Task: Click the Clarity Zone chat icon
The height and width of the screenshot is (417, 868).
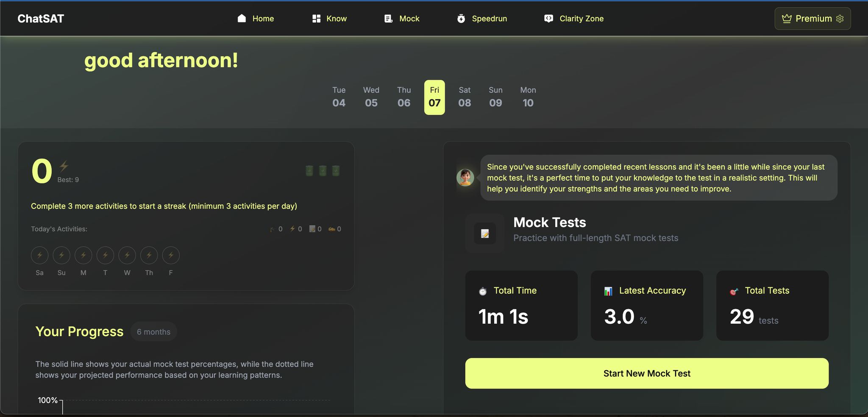Action: tap(548, 19)
